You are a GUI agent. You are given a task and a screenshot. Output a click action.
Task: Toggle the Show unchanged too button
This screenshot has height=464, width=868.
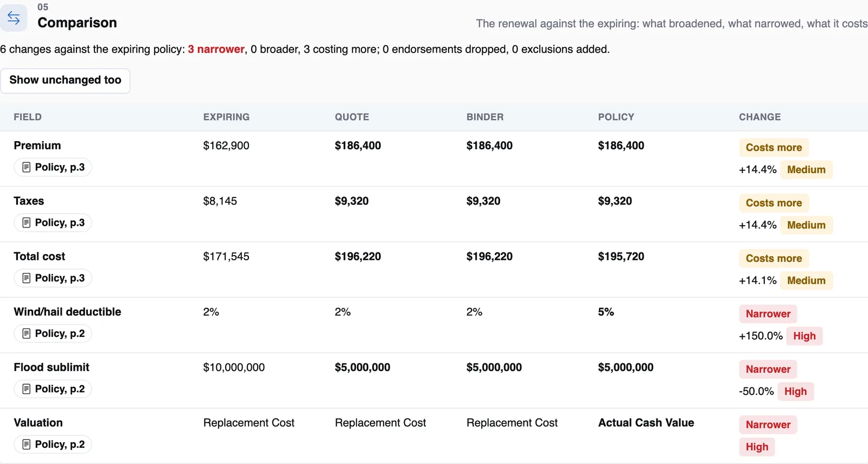click(65, 80)
